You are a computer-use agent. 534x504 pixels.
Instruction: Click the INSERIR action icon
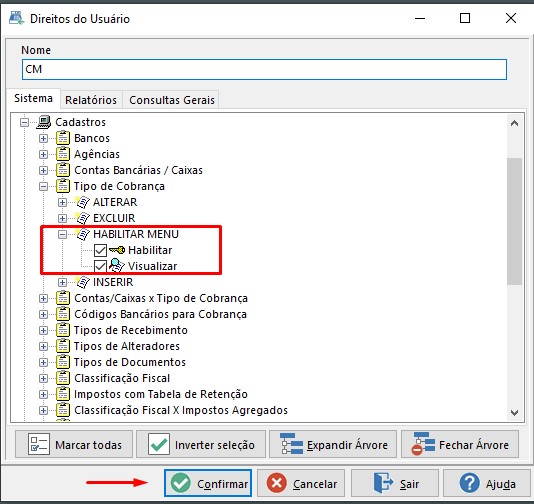82,282
